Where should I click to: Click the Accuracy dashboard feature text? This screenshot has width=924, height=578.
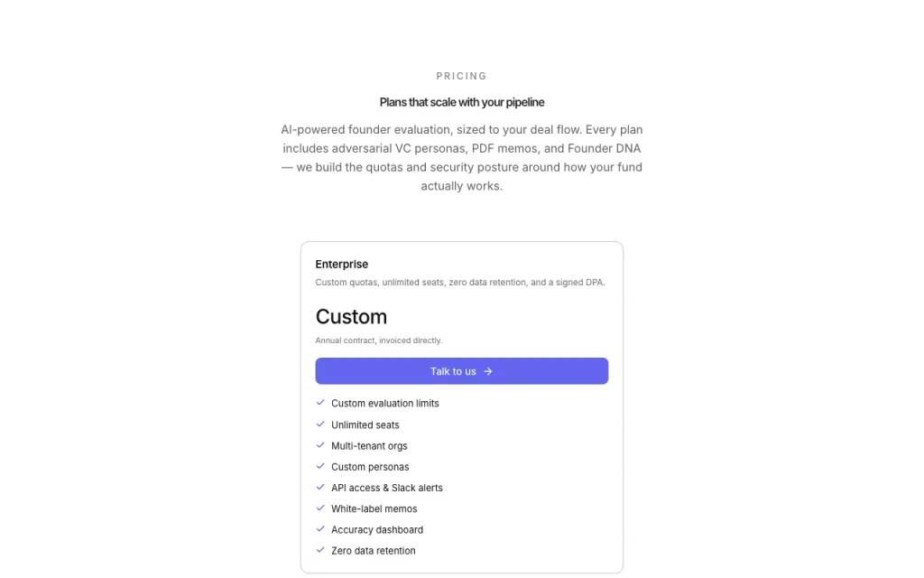coord(377,529)
